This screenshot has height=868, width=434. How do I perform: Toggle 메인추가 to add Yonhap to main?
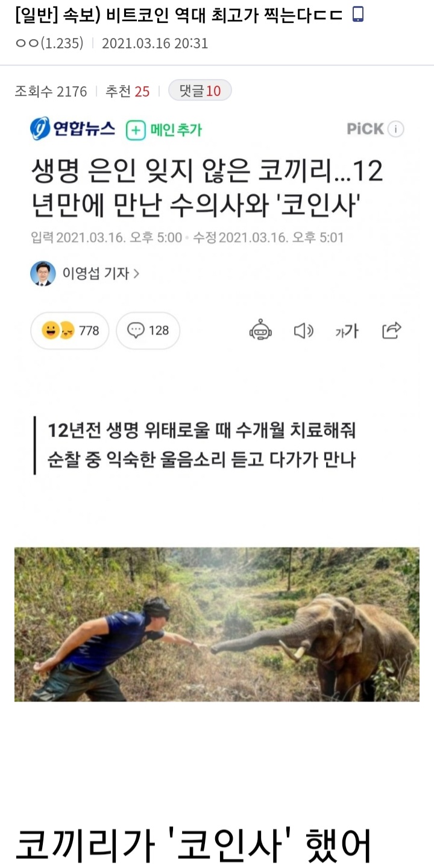click(x=164, y=130)
